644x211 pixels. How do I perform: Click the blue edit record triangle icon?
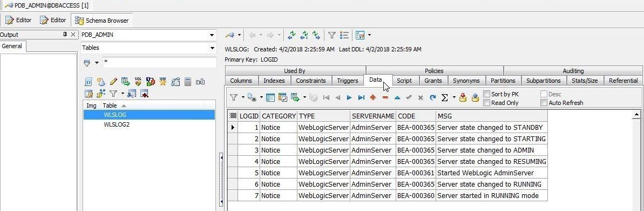pos(397,98)
